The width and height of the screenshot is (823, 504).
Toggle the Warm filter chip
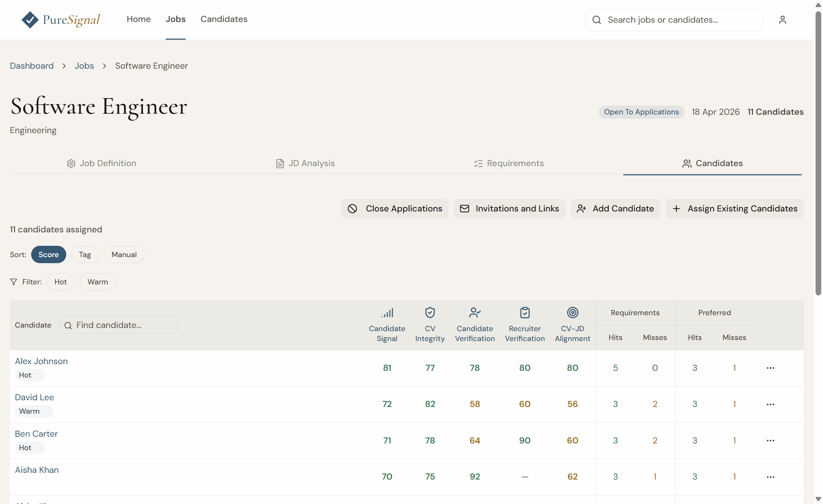tap(98, 282)
